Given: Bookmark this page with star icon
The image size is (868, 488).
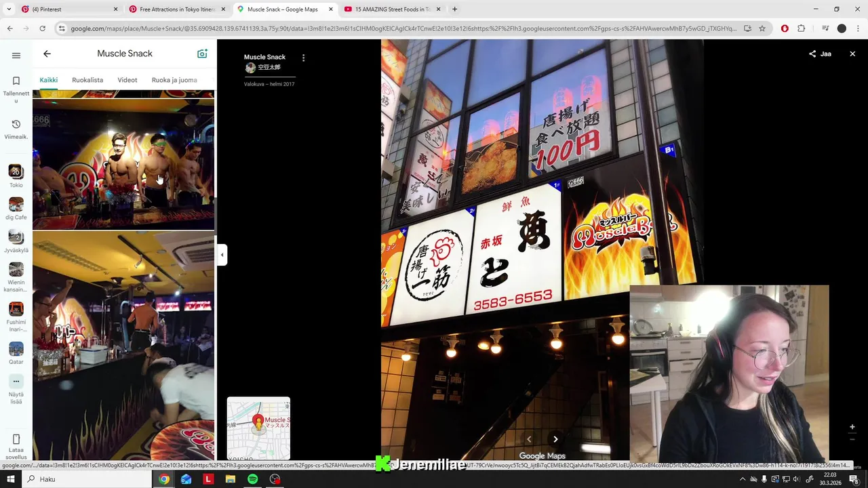Looking at the screenshot, I should coord(762,28).
